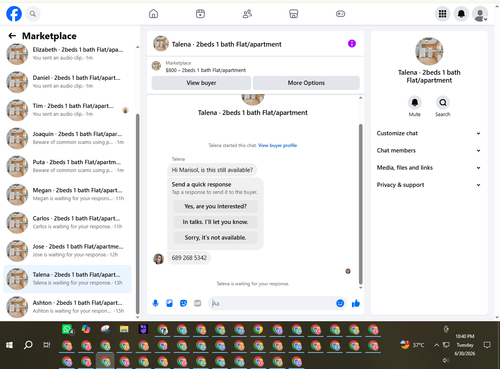Open Megan's 2beds conversation
The height and width of the screenshot is (369, 500).
(x=67, y=194)
